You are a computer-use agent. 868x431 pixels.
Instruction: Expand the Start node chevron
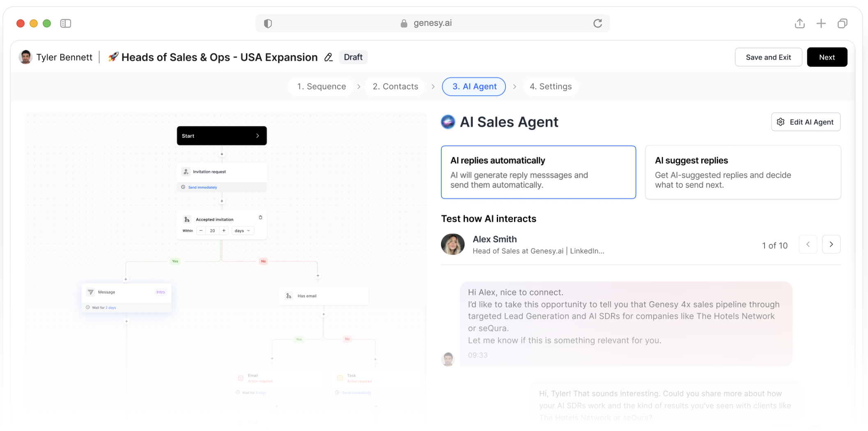click(x=257, y=136)
